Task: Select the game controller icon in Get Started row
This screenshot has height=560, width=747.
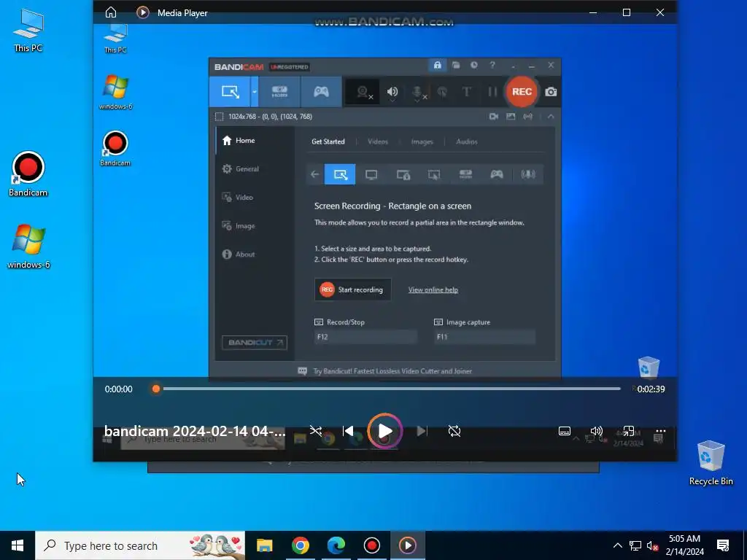Action: [x=496, y=175]
